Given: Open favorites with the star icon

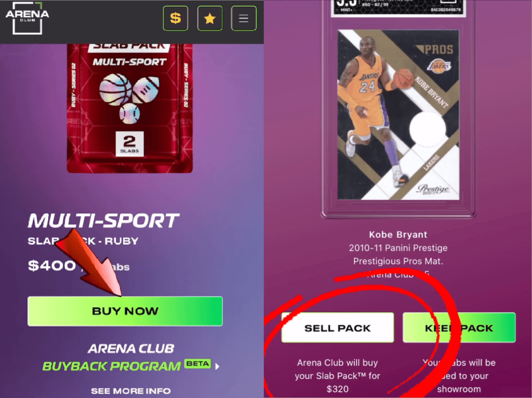Looking at the screenshot, I should click(x=210, y=18).
